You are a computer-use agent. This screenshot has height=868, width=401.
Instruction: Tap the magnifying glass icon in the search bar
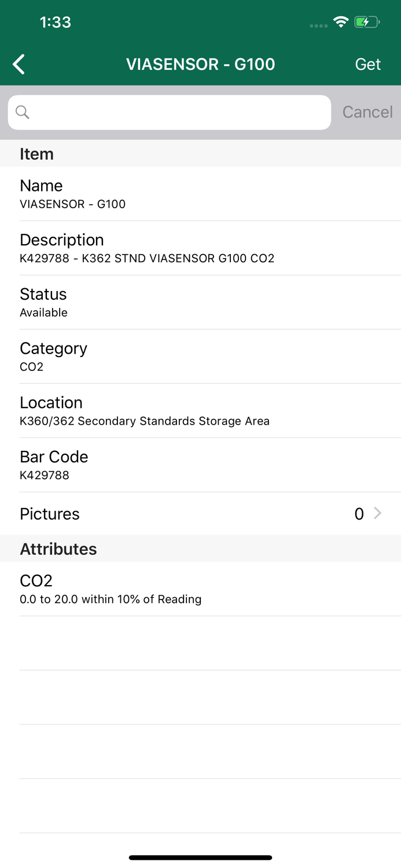(x=22, y=112)
